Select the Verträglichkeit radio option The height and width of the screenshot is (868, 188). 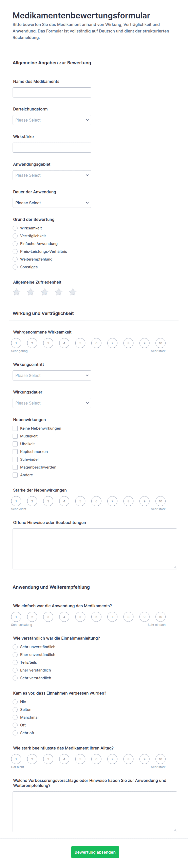tap(15, 236)
